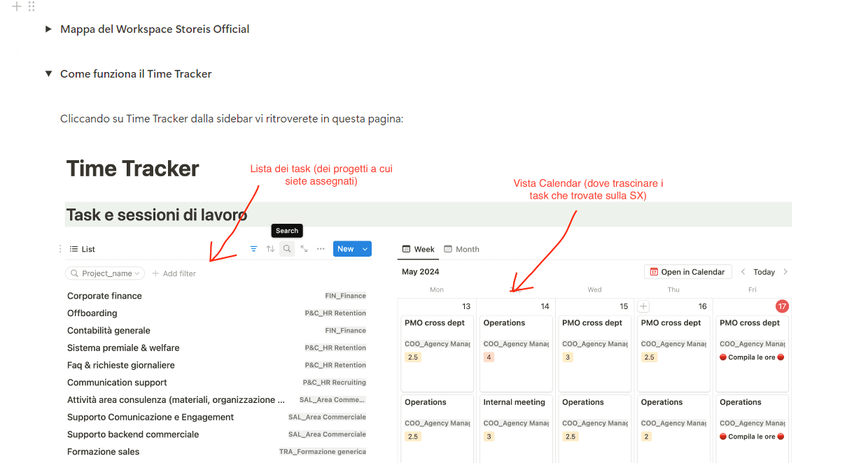The width and height of the screenshot is (868, 463).
Task: Expand the task list with the diagonal arrows icon
Action: click(303, 248)
